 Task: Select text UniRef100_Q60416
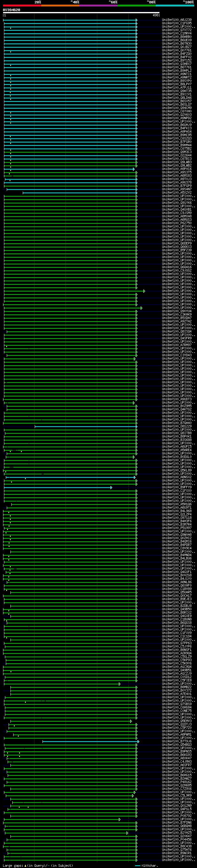pyautogui.click(x=177, y=267)
